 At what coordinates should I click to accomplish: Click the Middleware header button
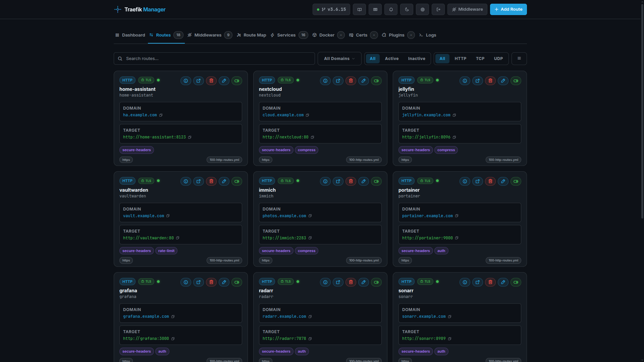(x=467, y=9)
